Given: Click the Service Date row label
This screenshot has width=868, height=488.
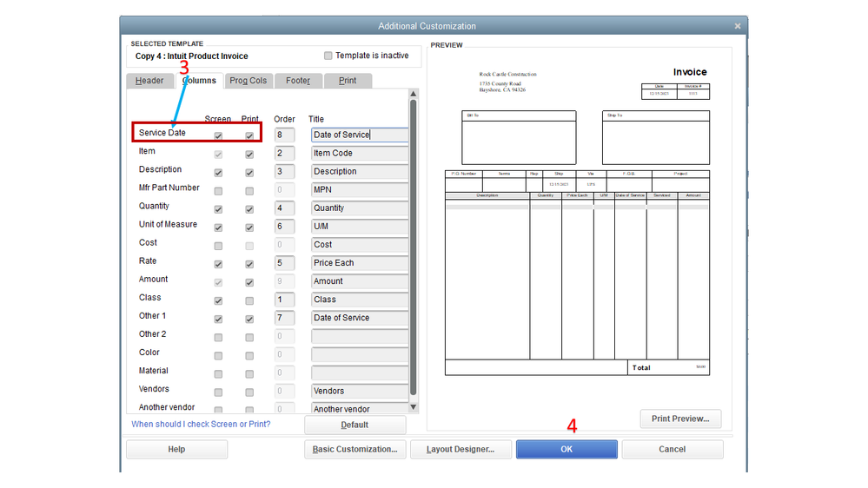Looking at the screenshot, I should [162, 133].
